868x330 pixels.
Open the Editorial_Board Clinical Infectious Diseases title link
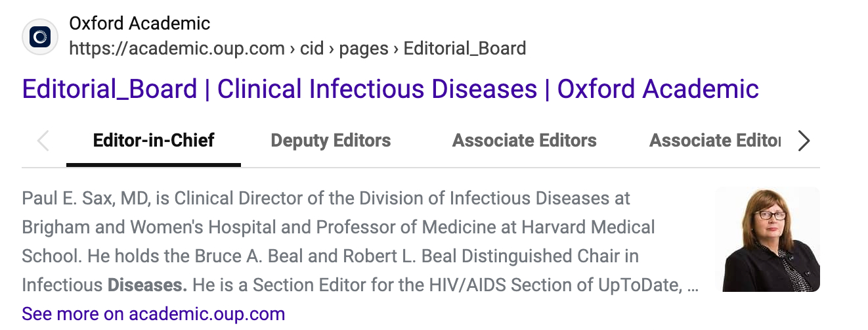[x=390, y=89]
